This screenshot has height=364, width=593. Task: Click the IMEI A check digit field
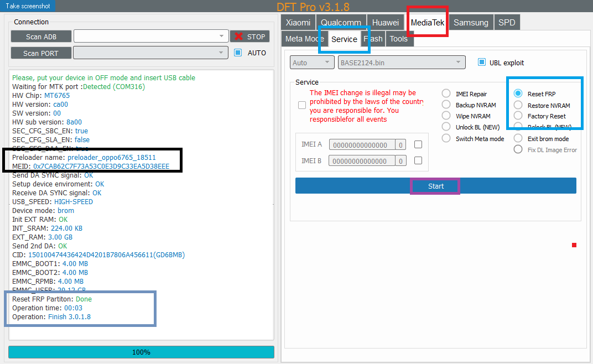pos(400,144)
